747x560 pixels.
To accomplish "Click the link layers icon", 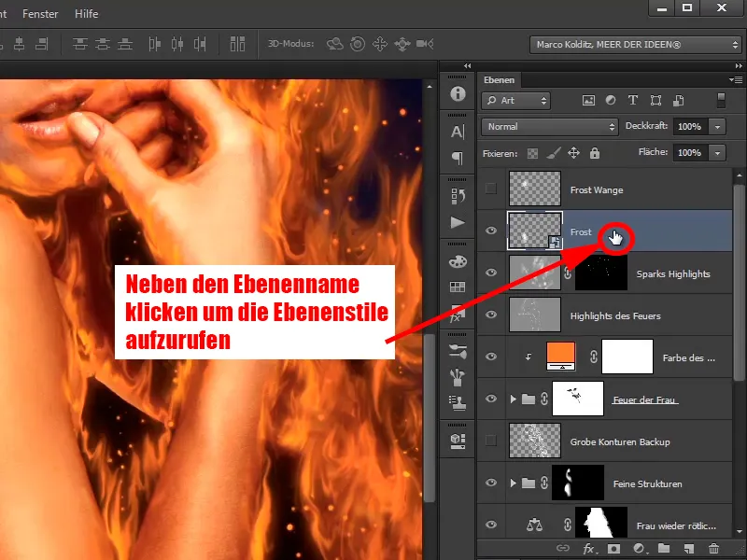I will click(563, 549).
